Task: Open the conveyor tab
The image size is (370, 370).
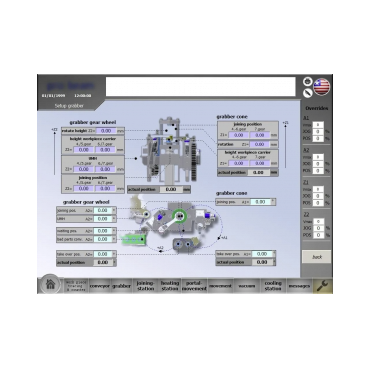Action: [100, 286]
